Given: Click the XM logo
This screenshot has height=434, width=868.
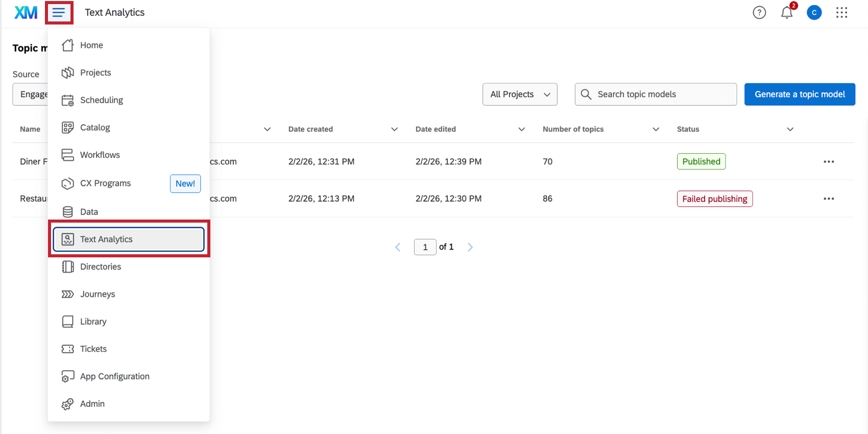Looking at the screenshot, I should pos(26,13).
